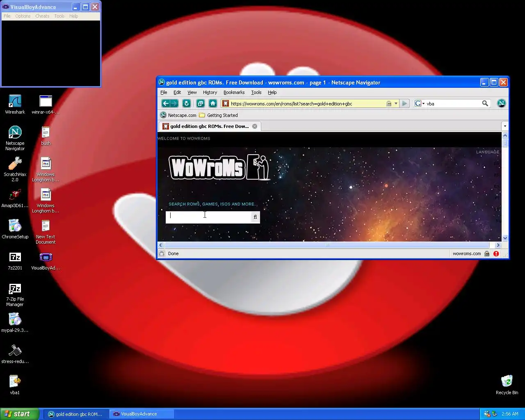Select the mypal-29.3 installer icon
Screen dimensions: 525x420
click(15, 323)
